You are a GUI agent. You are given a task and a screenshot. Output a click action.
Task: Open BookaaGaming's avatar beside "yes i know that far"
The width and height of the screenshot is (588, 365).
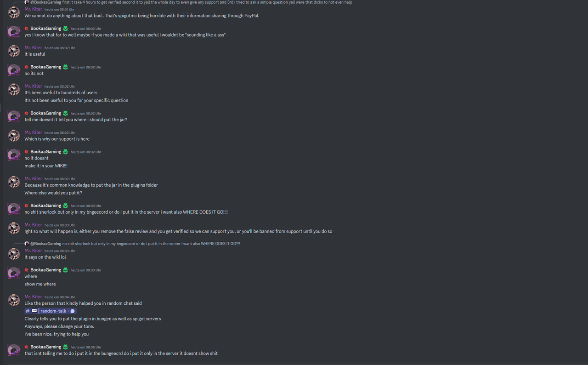14,32
